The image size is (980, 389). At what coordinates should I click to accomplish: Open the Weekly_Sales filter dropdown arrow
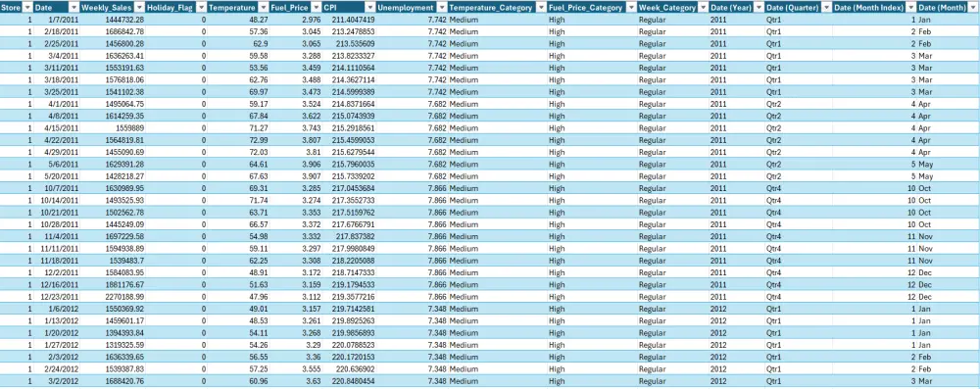coord(139,8)
